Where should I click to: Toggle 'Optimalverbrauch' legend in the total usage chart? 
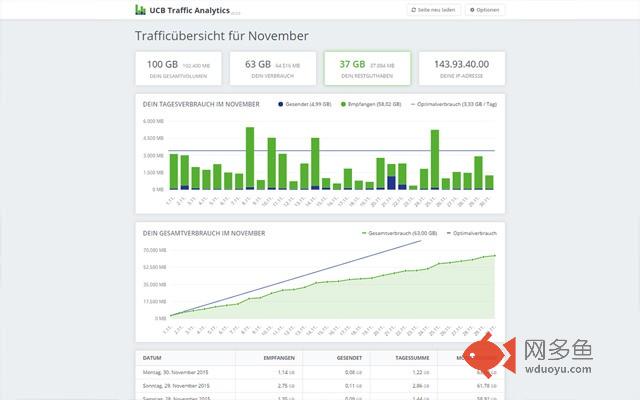[x=472, y=233]
